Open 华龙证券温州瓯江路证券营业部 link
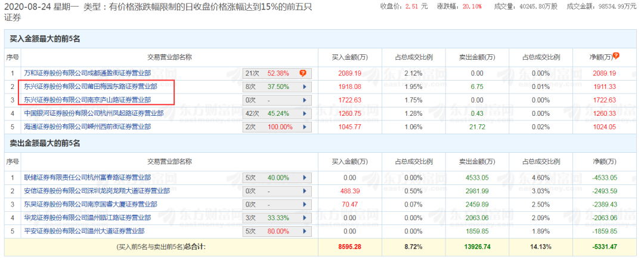This screenshot has width=644, height=262. (x=87, y=218)
